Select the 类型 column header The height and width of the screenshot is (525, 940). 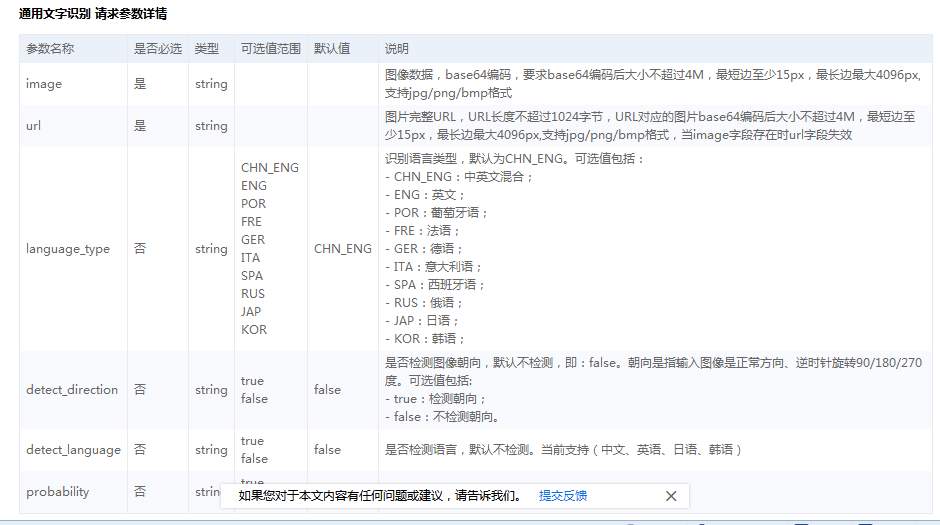(207, 49)
